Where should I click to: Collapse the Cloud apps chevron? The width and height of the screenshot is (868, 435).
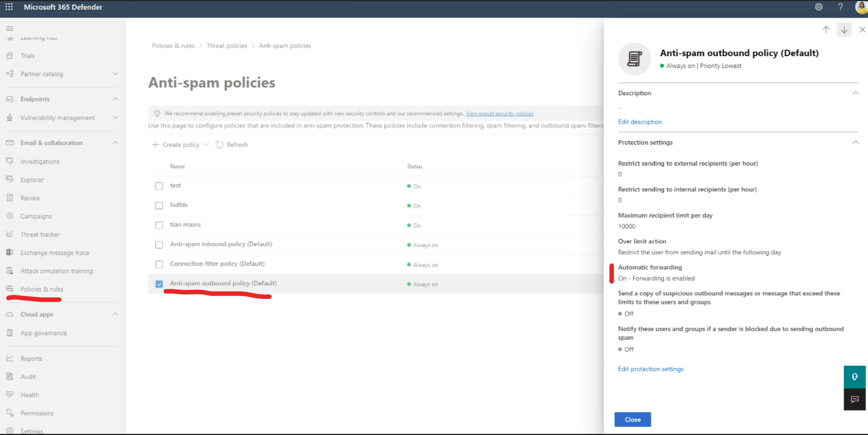tap(116, 314)
